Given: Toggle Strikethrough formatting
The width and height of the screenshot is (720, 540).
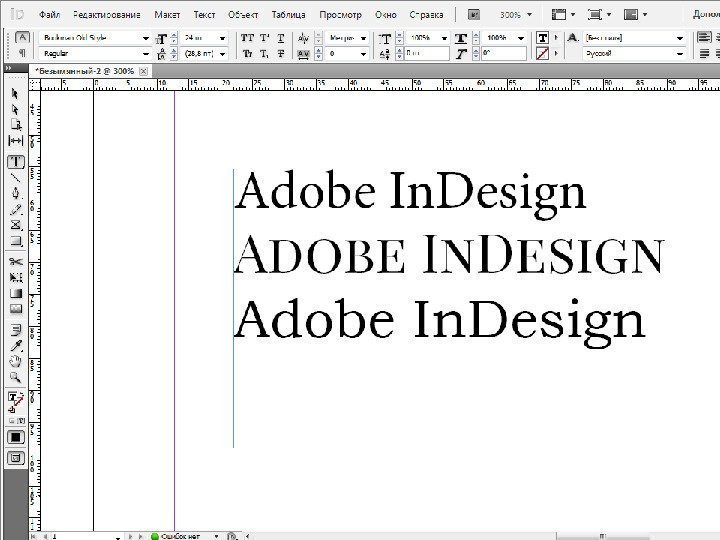Looking at the screenshot, I should click(281, 54).
